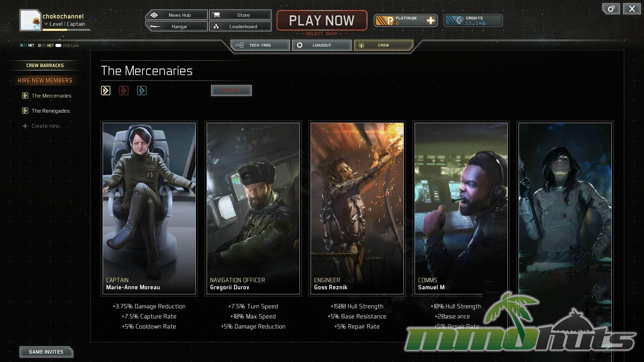Viewport: 644px width, 362px height.
Task: Click the Credits currency globe icon
Action: 460,21
